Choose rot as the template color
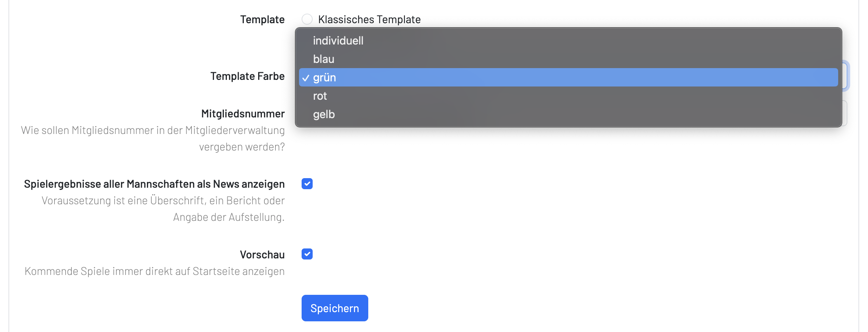Image resolution: width=868 pixels, height=332 pixels. (320, 96)
